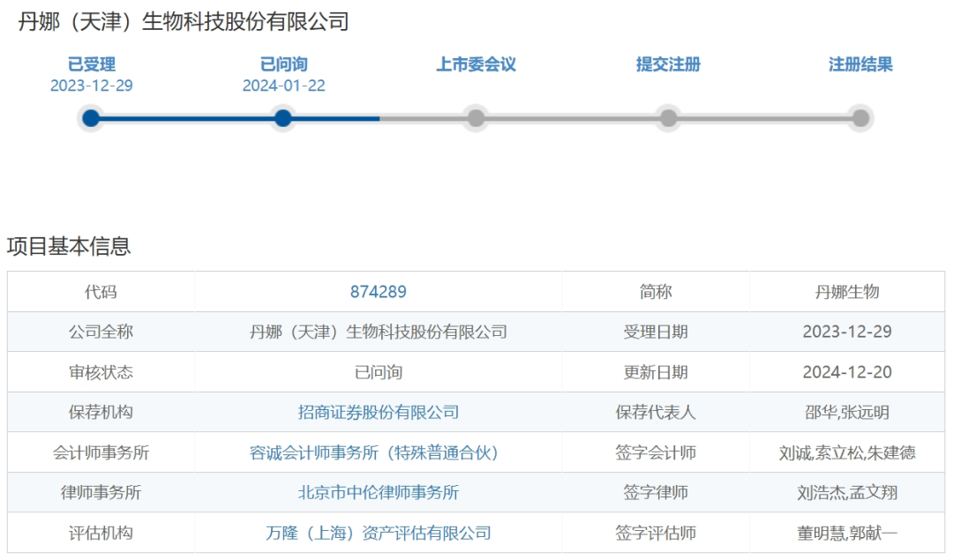The width and height of the screenshot is (953, 560).
Task: Click the 提交注册 stage circle marker
Action: coord(668,118)
